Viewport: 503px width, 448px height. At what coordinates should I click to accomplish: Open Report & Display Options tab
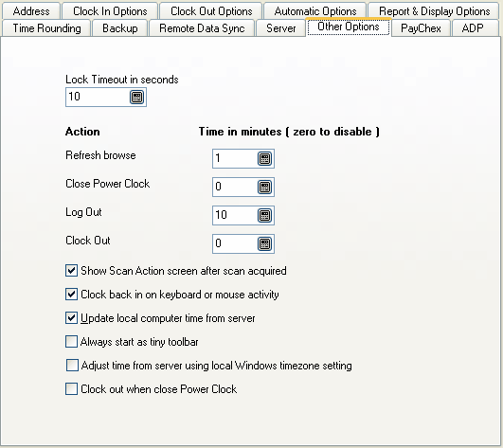coord(434,11)
